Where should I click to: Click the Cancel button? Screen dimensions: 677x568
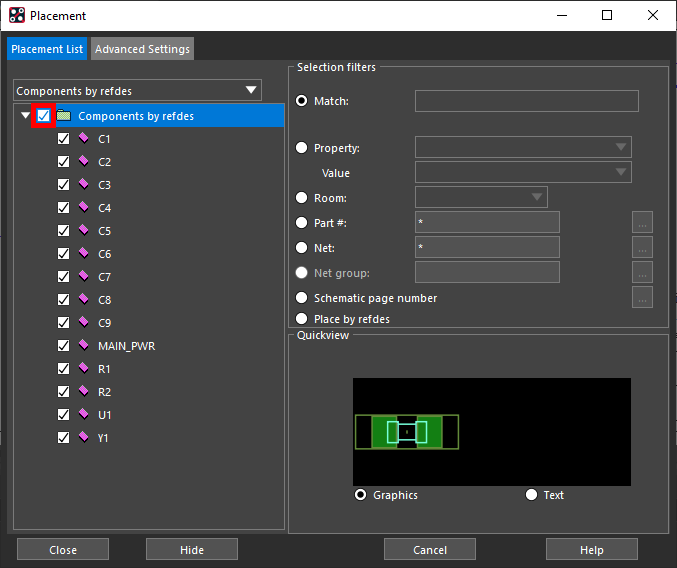(430, 549)
